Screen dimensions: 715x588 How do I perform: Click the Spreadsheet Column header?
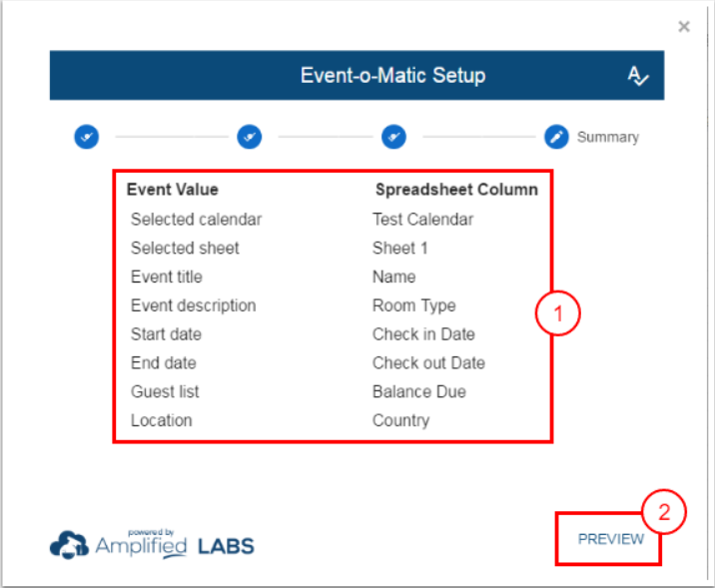coord(456,190)
